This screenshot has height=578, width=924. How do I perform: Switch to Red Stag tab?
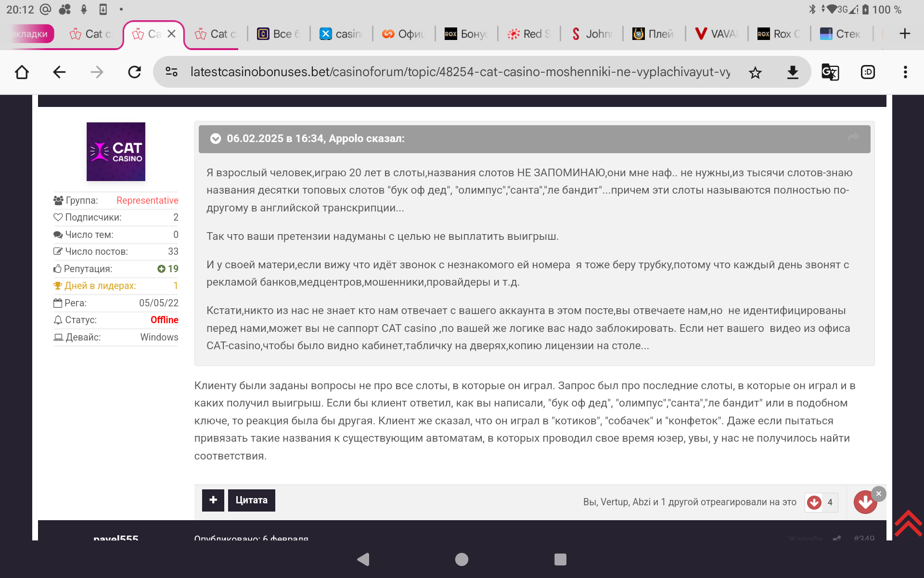coord(529,34)
